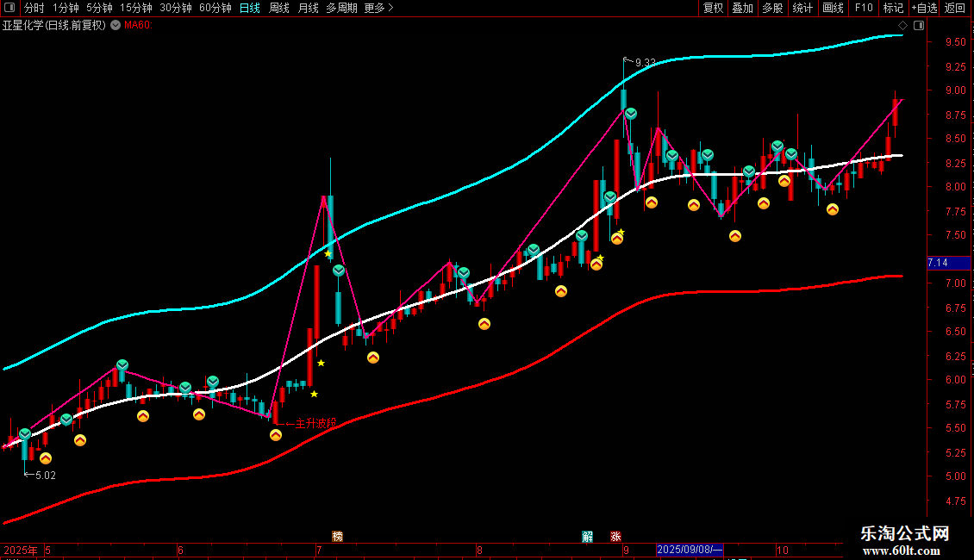The height and width of the screenshot is (560, 974).
Task: Click the 7.14 price cursor label
Action: tap(948, 263)
